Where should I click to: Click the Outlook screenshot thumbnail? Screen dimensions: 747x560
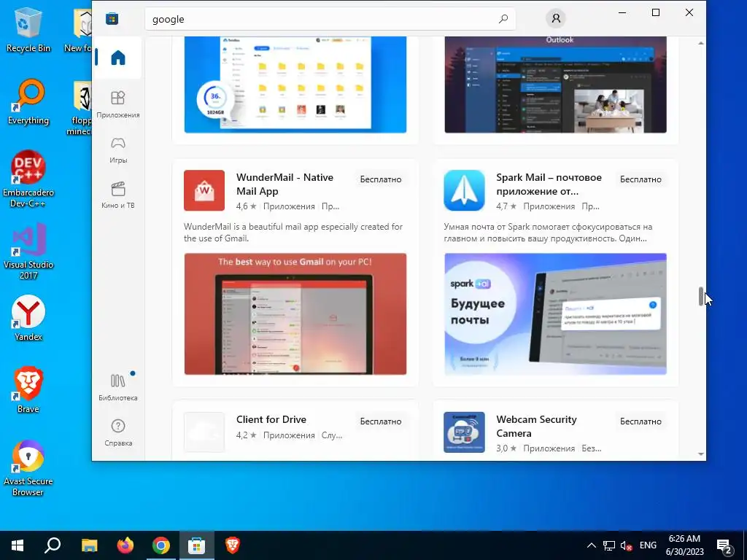[555, 85]
